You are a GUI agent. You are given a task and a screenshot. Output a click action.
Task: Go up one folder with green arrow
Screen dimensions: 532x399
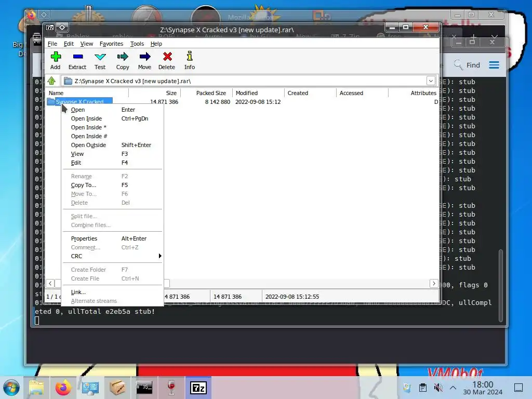coord(51,81)
